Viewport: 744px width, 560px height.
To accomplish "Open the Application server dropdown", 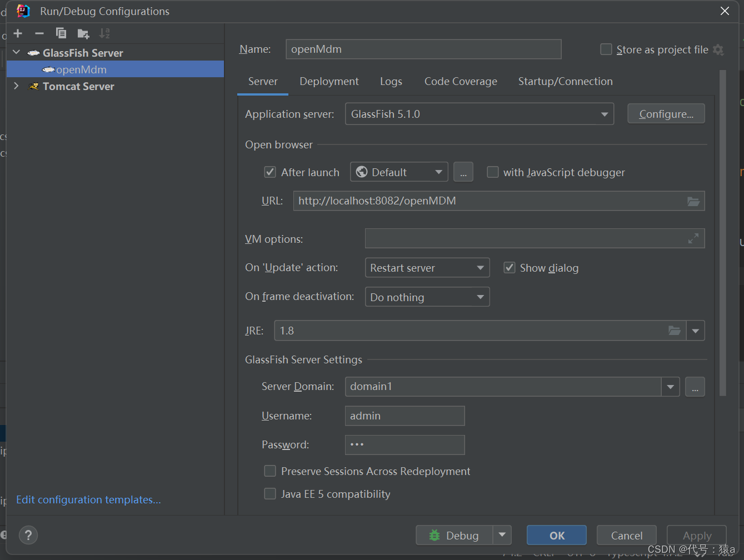I will click(479, 114).
